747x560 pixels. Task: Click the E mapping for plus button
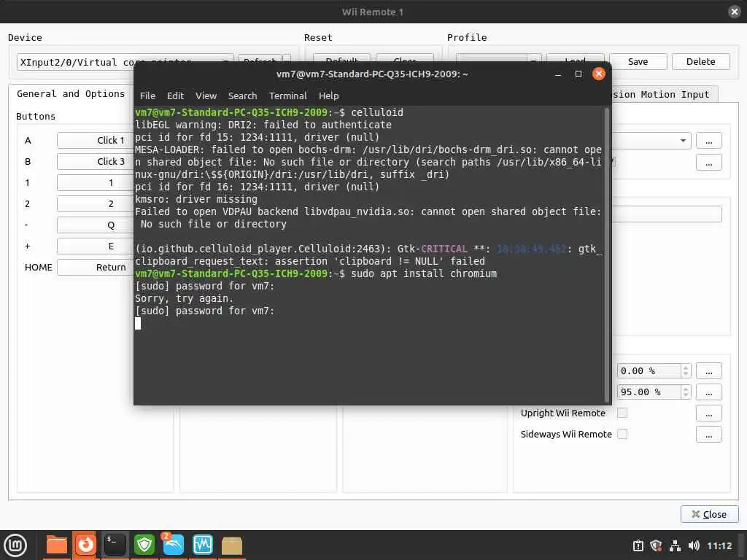point(96,246)
